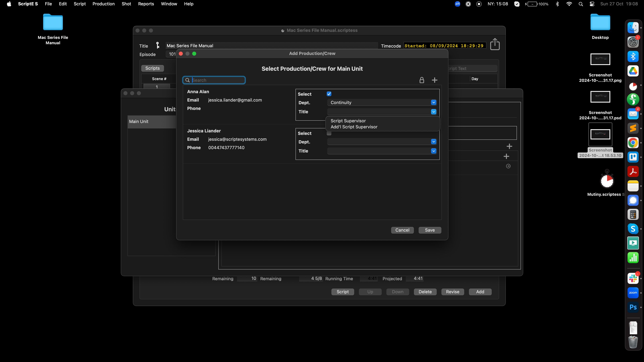Click the plus icon to add crew

(x=435, y=80)
